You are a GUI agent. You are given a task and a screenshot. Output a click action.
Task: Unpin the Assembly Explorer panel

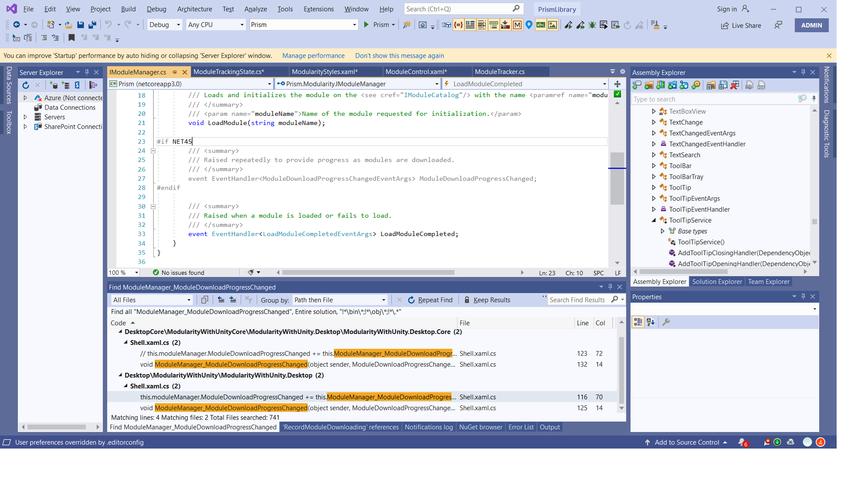803,72
